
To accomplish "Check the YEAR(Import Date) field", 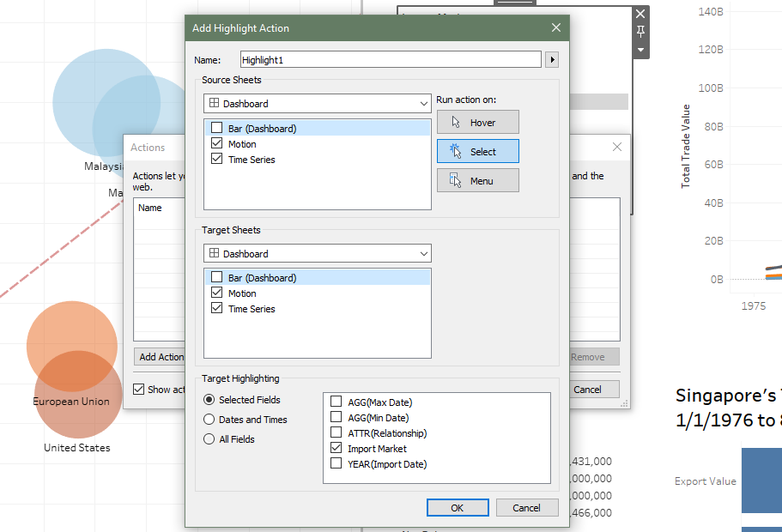I will pos(336,464).
